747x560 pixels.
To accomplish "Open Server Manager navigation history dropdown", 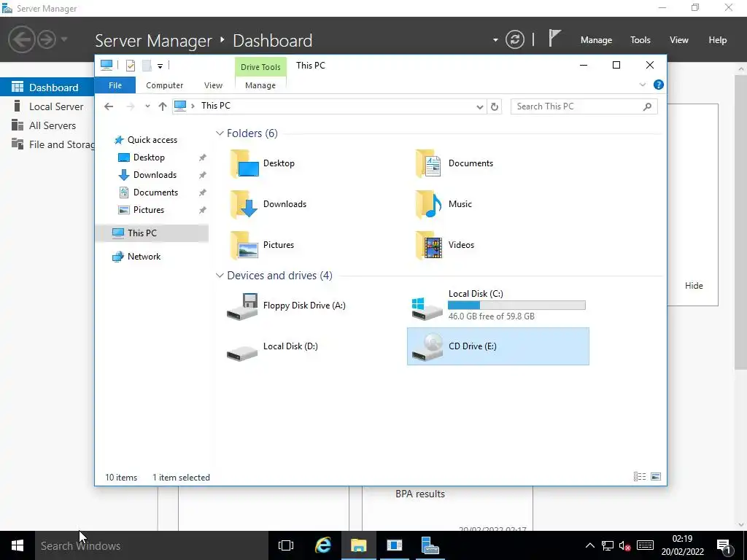I will coord(64,39).
